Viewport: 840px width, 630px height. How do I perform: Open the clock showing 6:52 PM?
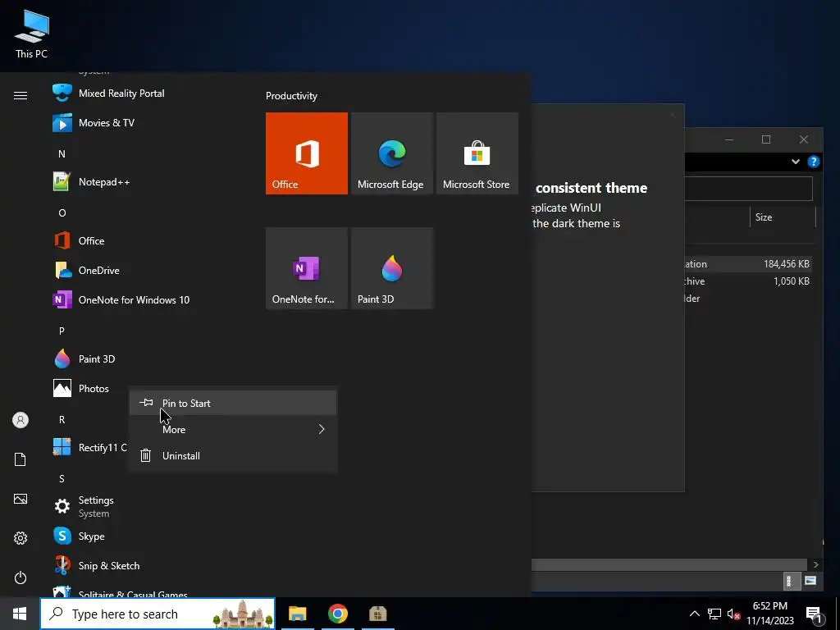pyautogui.click(x=769, y=614)
